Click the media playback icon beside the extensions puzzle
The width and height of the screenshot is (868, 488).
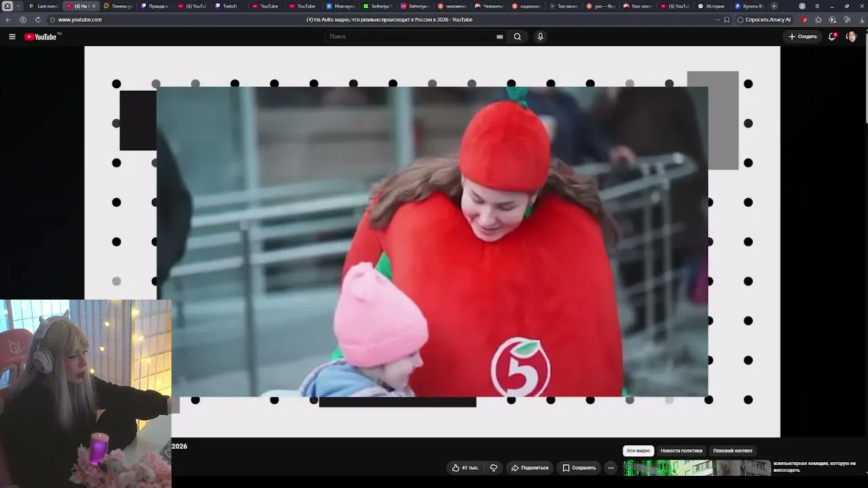833,20
